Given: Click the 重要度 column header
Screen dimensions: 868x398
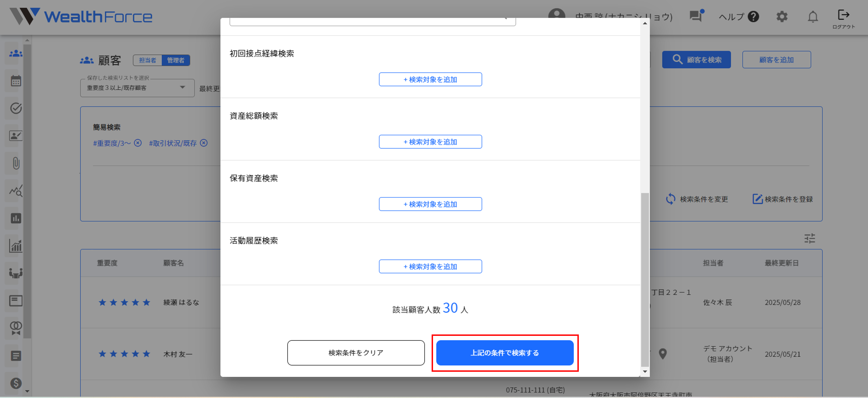Looking at the screenshot, I should pos(107,263).
